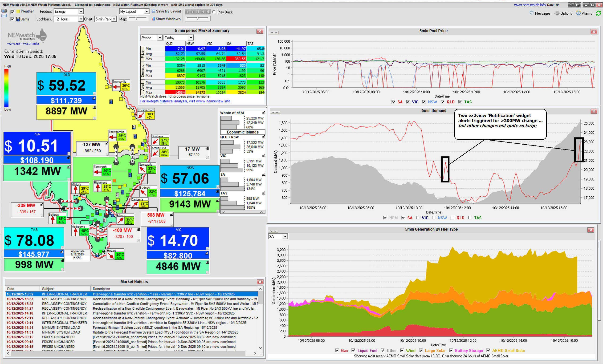The height and width of the screenshot is (364, 603).
Task: Click the green refresh arrows icon
Action: pyautogui.click(x=598, y=13)
